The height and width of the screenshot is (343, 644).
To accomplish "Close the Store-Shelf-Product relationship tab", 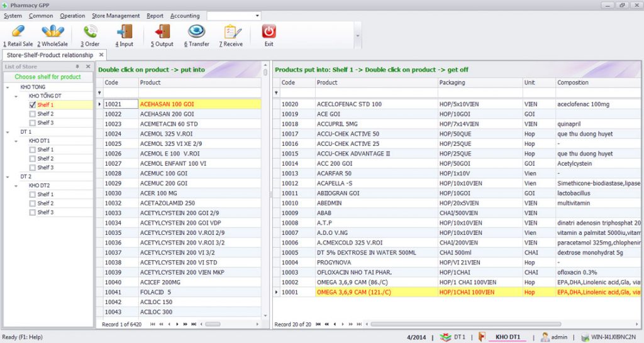I will pos(101,55).
